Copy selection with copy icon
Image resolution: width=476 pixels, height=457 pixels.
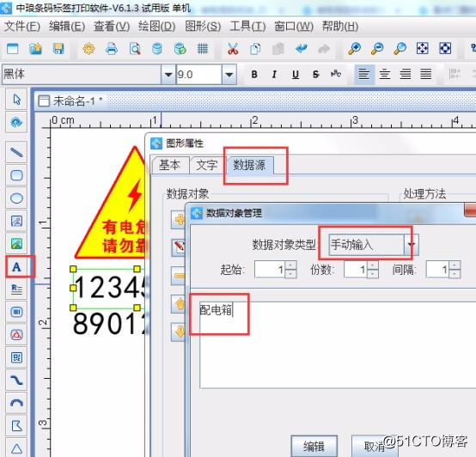255,49
